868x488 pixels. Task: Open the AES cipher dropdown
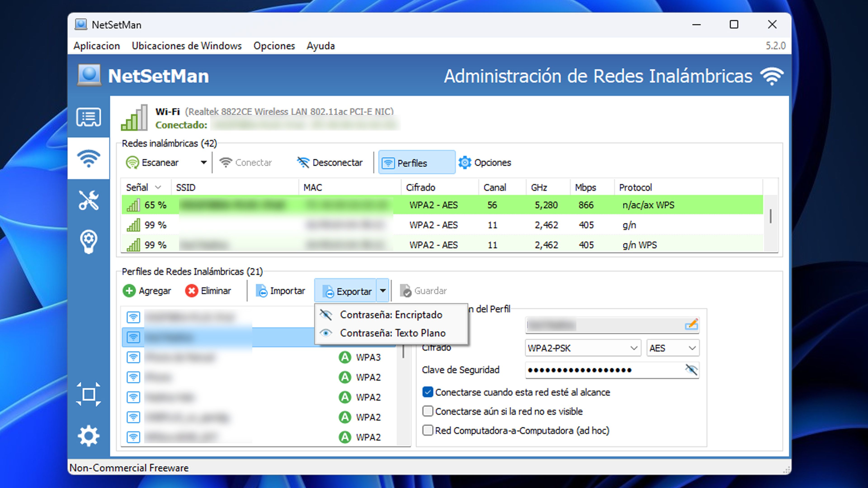[672, 348]
